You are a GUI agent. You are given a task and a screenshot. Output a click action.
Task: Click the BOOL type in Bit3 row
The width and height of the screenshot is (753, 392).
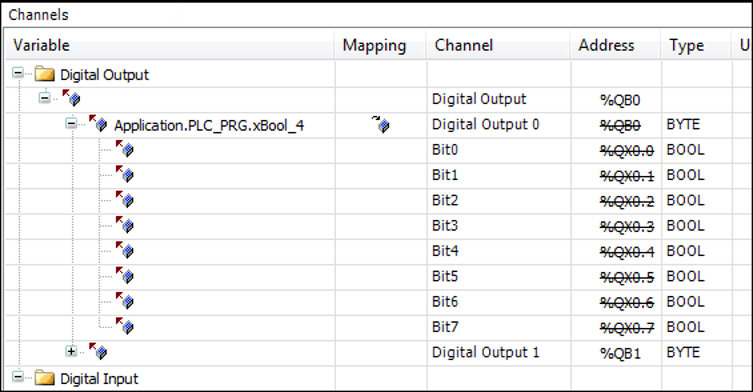[x=685, y=225]
